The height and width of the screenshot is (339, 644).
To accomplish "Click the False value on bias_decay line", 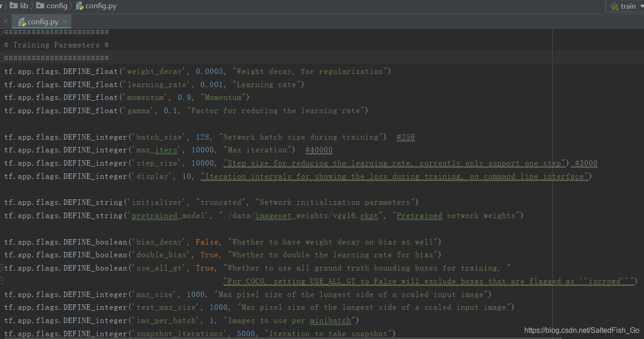I will click(x=207, y=242).
